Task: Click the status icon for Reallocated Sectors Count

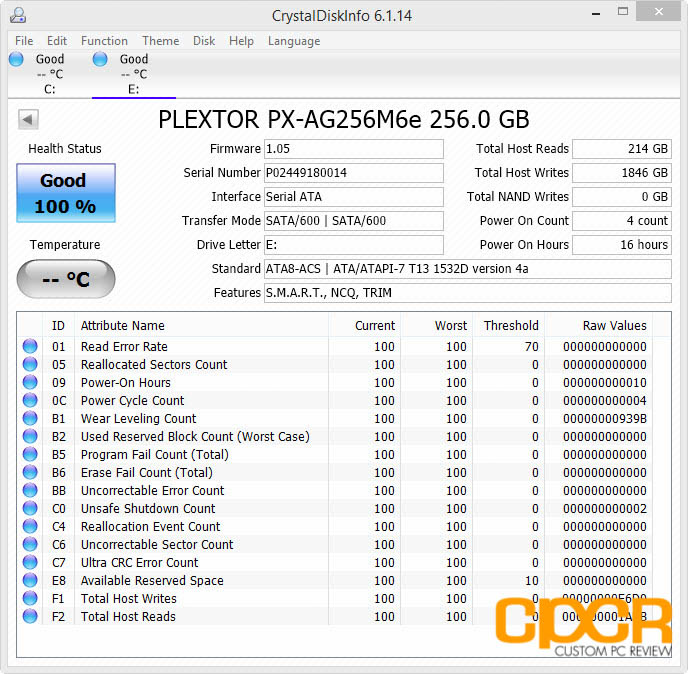Action: coord(30,364)
